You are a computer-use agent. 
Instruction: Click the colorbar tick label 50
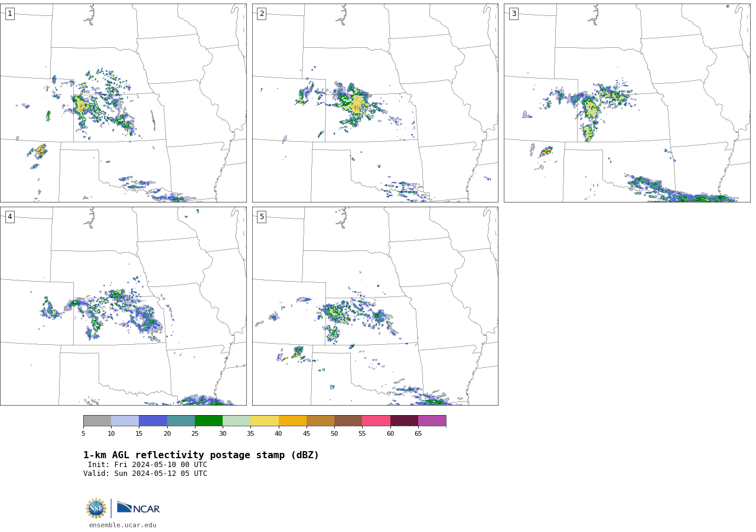[334, 434]
